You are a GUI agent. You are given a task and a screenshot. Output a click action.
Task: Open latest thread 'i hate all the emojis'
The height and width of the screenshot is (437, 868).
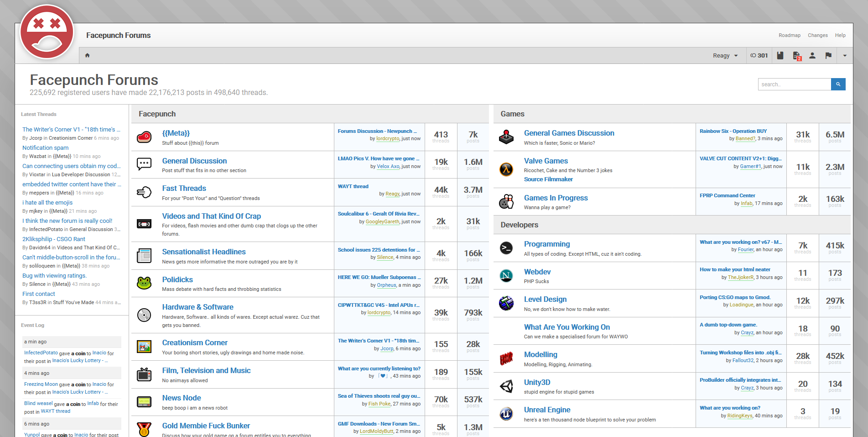(x=47, y=202)
